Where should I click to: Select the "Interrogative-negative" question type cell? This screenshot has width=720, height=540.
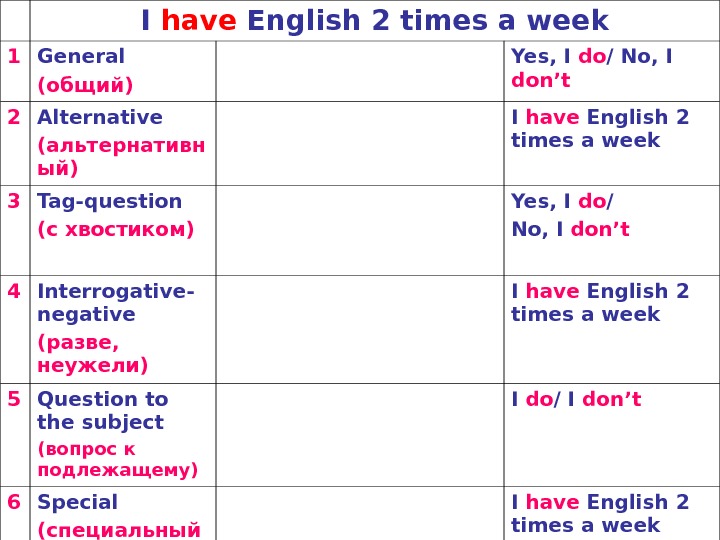coord(122,328)
